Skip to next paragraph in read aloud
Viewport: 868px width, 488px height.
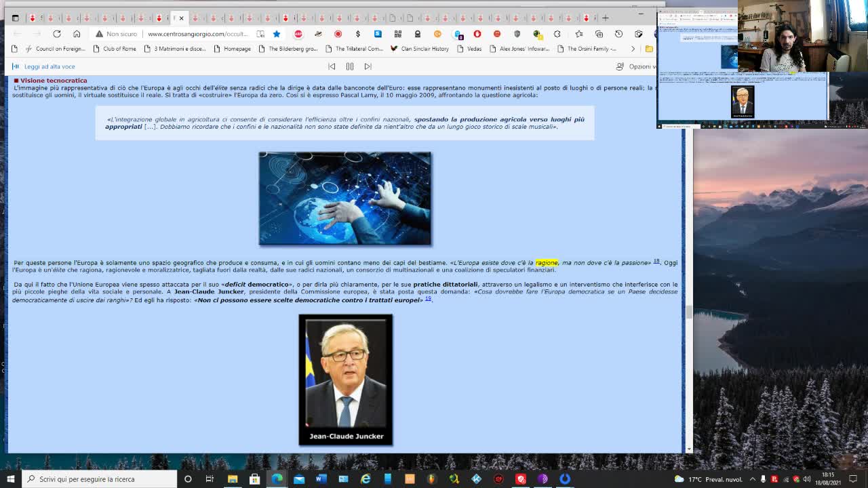pyautogui.click(x=368, y=66)
